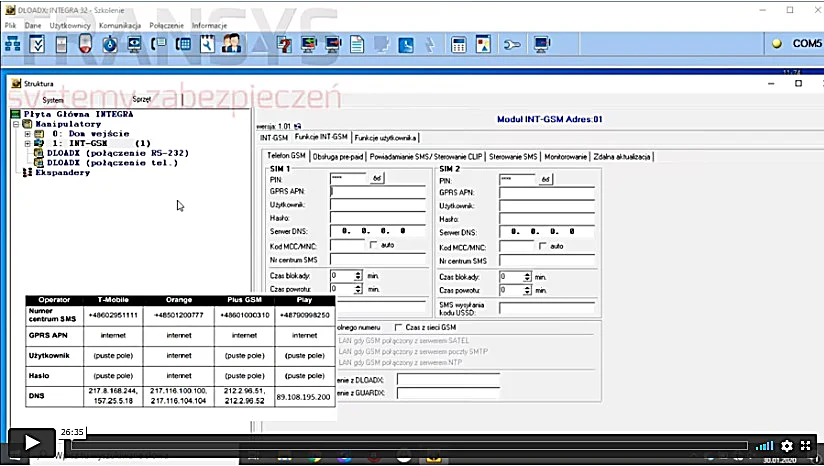The width and height of the screenshot is (824, 466).
Task: Adjust the SIM 2 Czas blokady spinner arrows
Action: click(x=527, y=277)
